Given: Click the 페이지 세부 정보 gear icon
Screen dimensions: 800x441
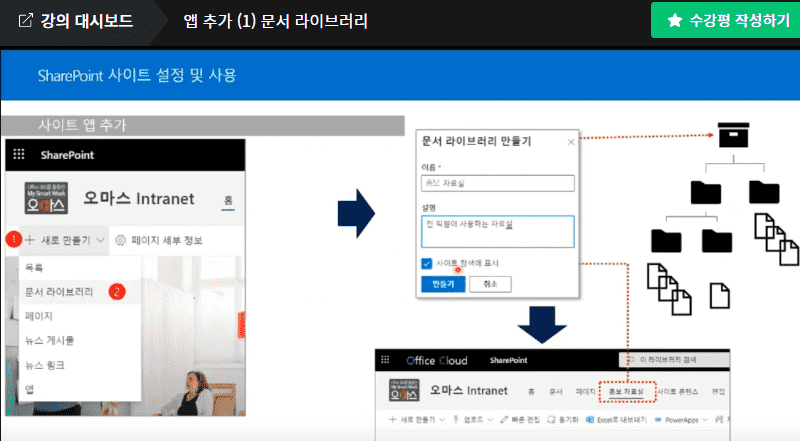Looking at the screenshot, I should [120, 240].
